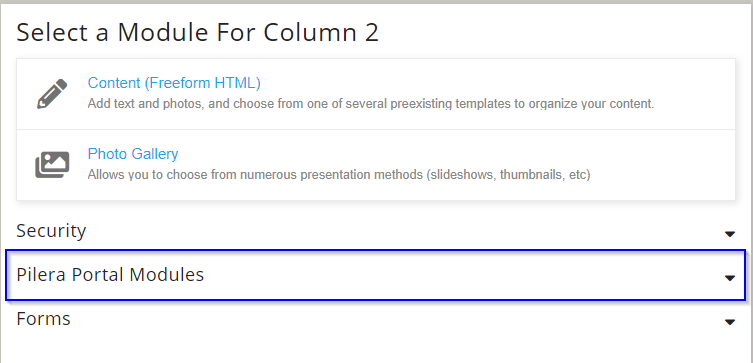Click the highlighted Pilera Portal Modules row
The height and width of the screenshot is (363, 753).
[x=376, y=275]
